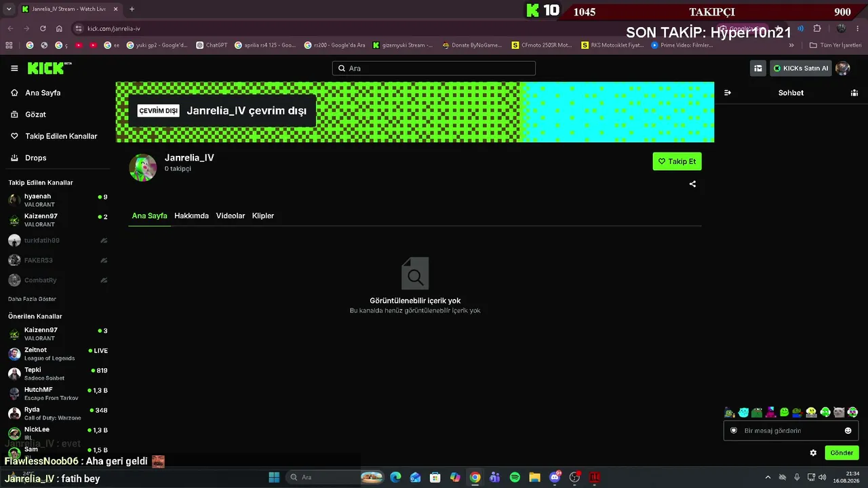Show chat users list icon

pos(854,93)
